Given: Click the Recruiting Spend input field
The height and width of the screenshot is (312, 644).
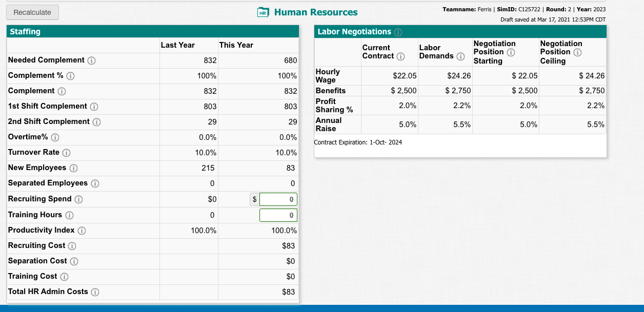Looking at the screenshot, I should tap(277, 199).
